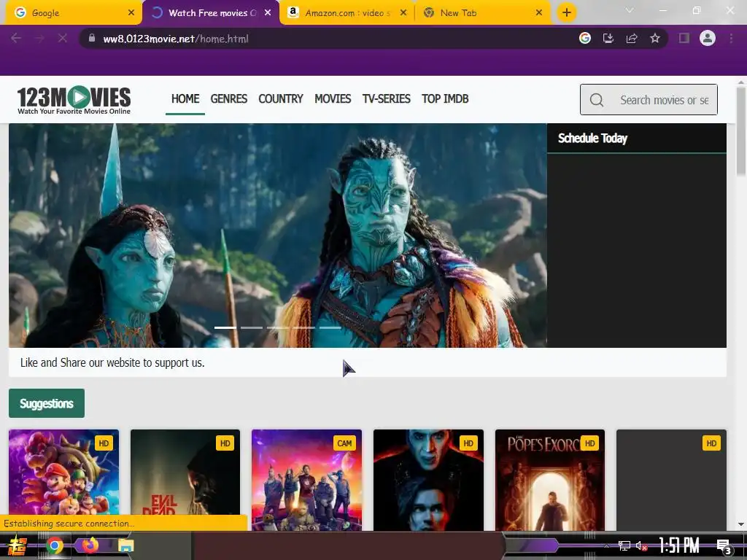
Task: Open the tab search chevron
Action: click(x=630, y=10)
